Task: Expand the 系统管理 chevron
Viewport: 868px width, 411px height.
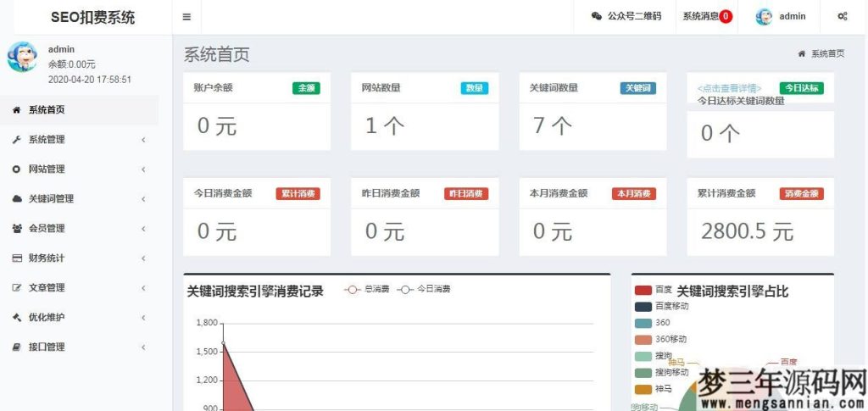Action: click(x=143, y=140)
